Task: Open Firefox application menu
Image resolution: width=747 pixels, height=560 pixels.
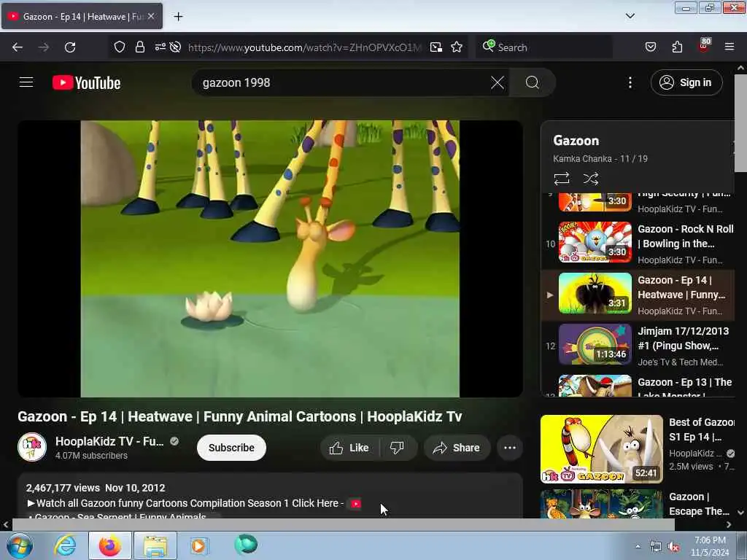Action: pos(729,47)
